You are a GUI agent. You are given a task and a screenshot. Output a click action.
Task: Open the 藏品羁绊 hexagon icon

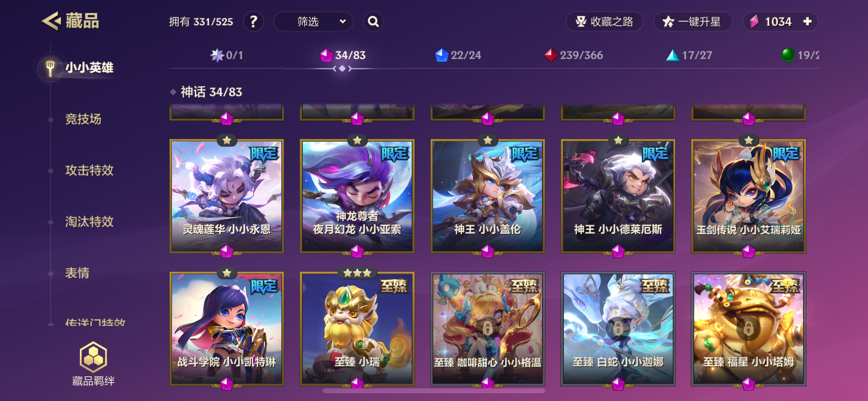(x=93, y=357)
